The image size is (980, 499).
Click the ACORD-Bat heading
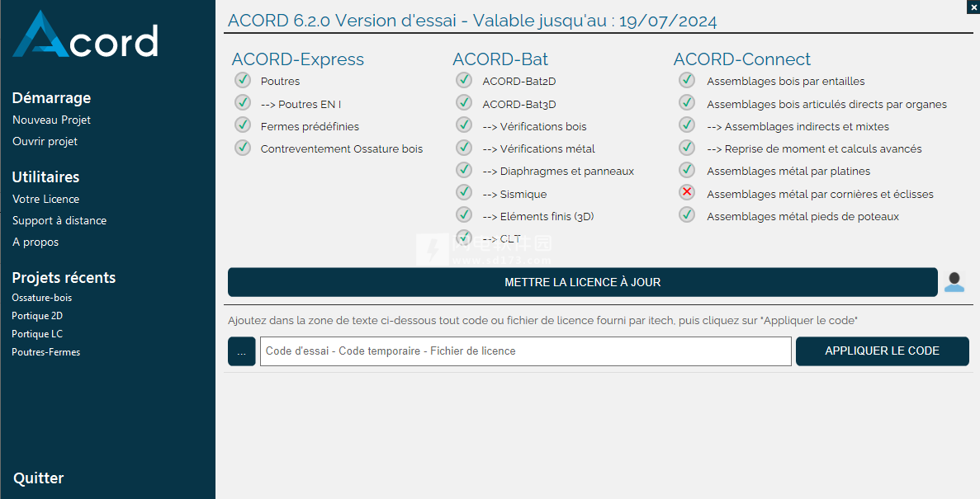pos(500,59)
